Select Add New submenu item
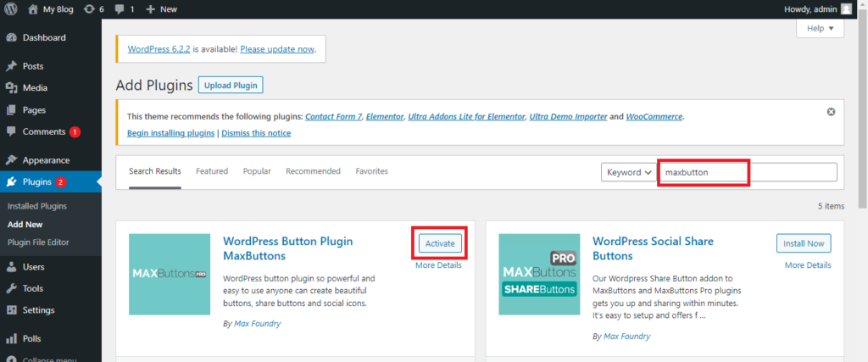 pyautogui.click(x=25, y=224)
